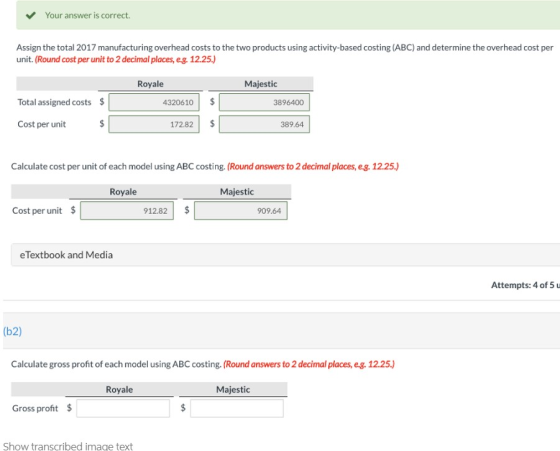Click the empty Majestic gross profit field
This screenshot has width=560, height=451.
tap(237, 408)
